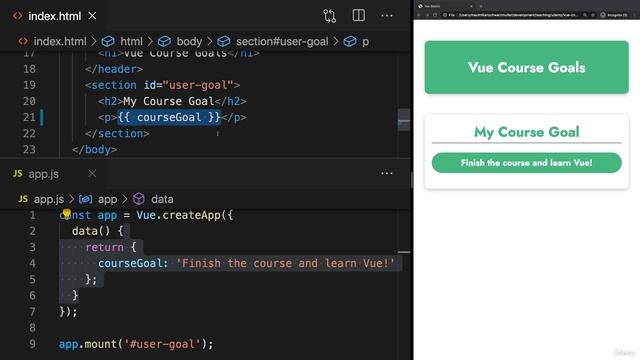The height and width of the screenshot is (360, 640).
Task: Click the JS file icon in the app.js tab
Action: pos(18,173)
